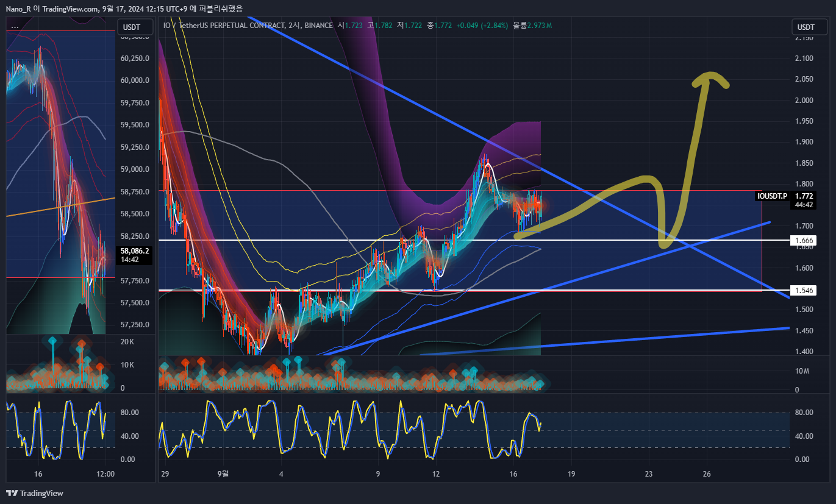The height and width of the screenshot is (504, 836).
Task: Click the 2.100 price scale label
Action: (804, 59)
